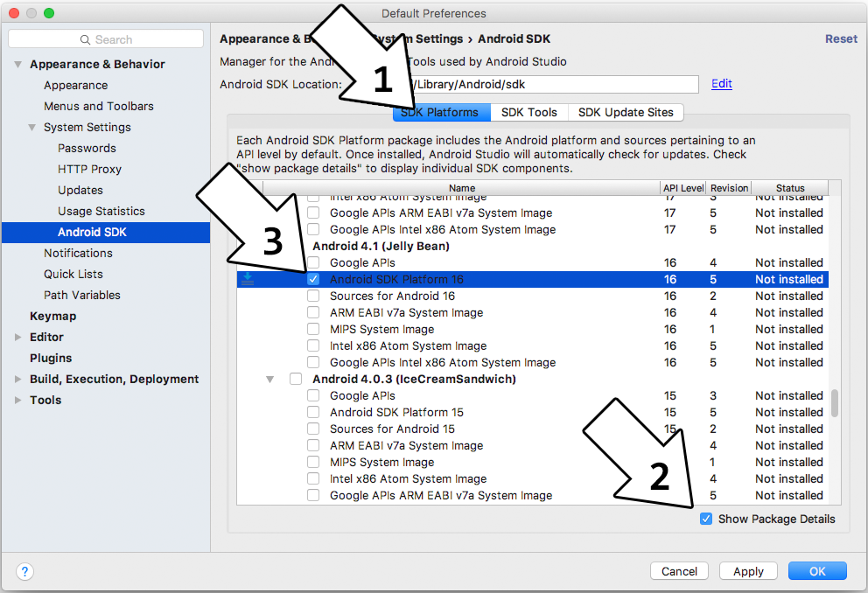Image resolution: width=868 pixels, height=593 pixels.
Task: Open the SDK Tools tab
Action: coord(529,112)
